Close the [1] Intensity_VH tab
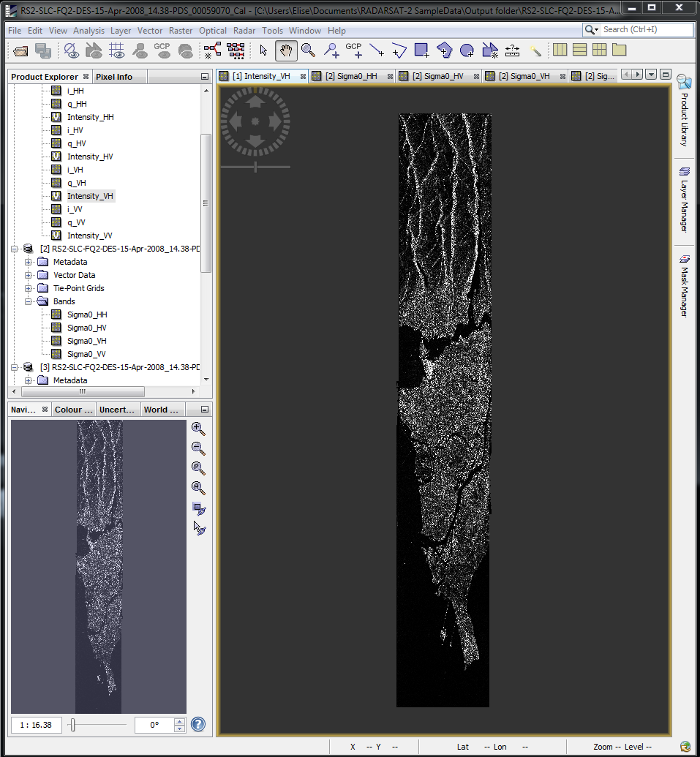 point(303,76)
